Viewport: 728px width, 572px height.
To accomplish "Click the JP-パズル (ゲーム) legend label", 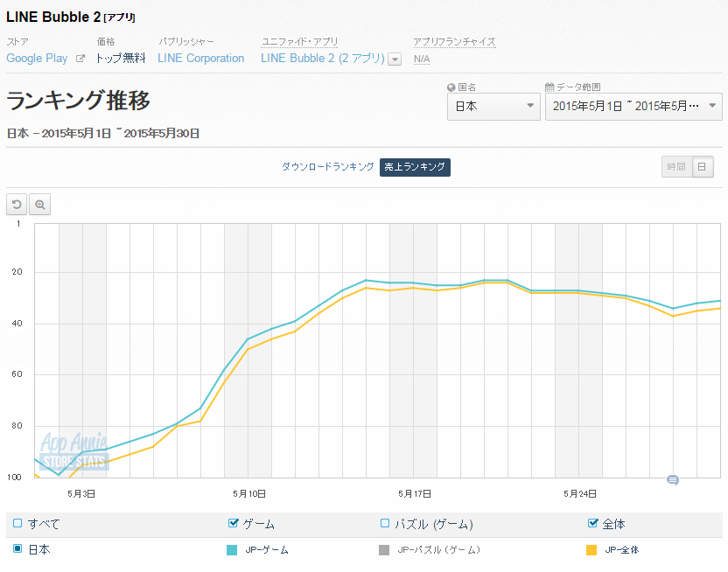I will click(438, 550).
